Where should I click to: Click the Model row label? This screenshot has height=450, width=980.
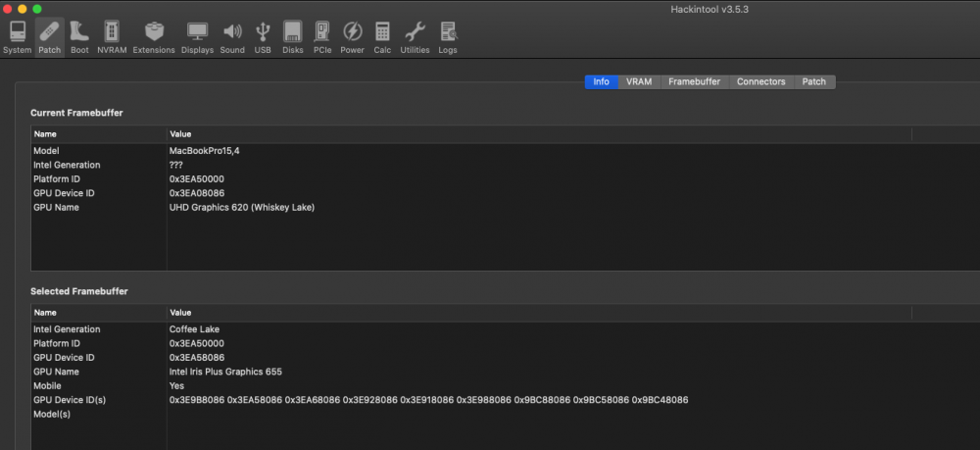click(46, 151)
